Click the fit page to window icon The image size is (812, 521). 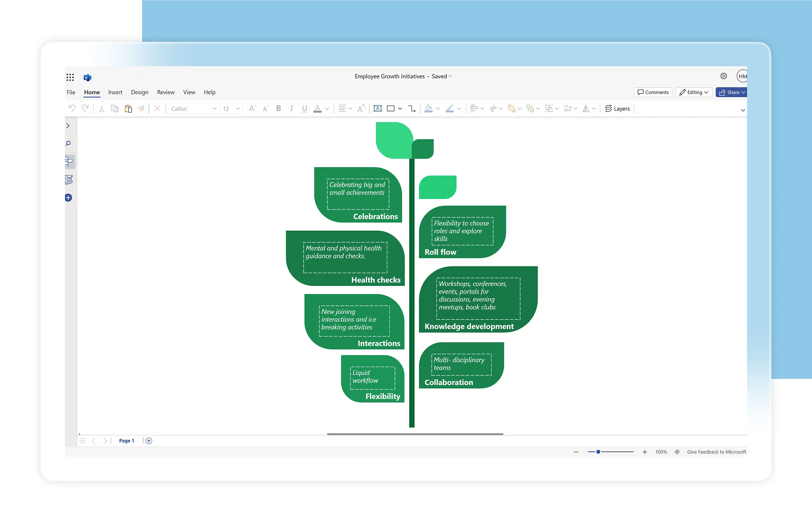click(x=677, y=452)
